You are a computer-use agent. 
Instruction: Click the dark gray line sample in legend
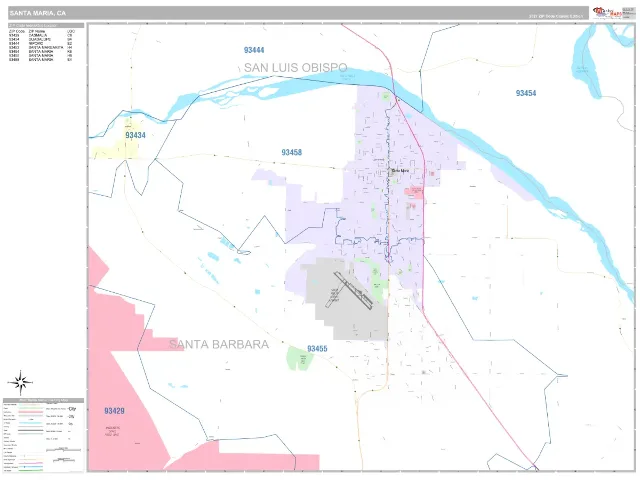pos(31,431)
